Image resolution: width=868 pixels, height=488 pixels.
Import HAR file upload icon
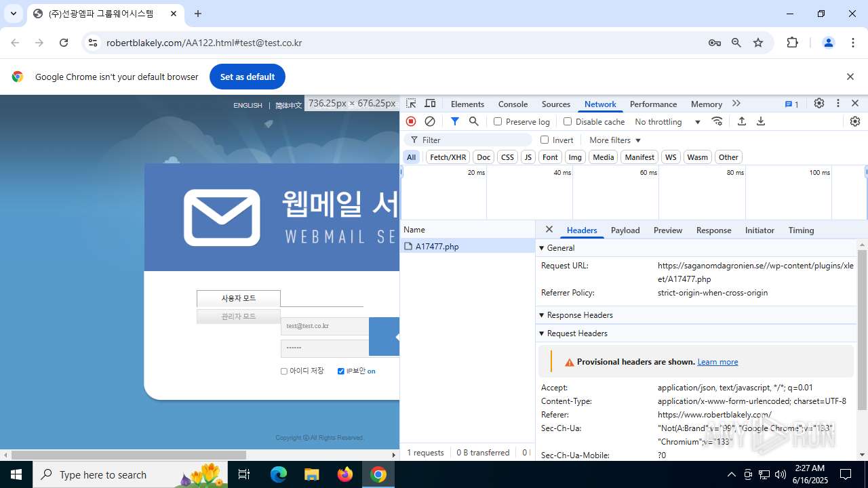click(x=742, y=121)
